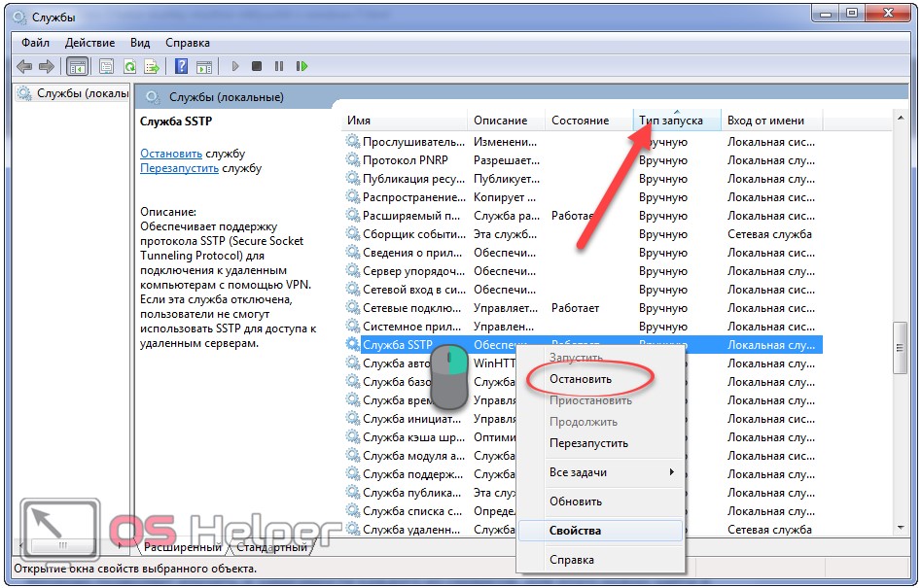The height and width of the screenshot is (588, 922).
Task: Open the Properties toolbar icon
Action: click(x=106, y=66)
